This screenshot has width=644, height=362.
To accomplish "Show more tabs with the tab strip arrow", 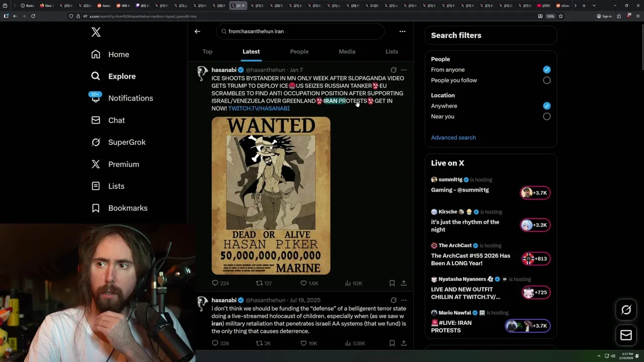I will click(575, 6).
